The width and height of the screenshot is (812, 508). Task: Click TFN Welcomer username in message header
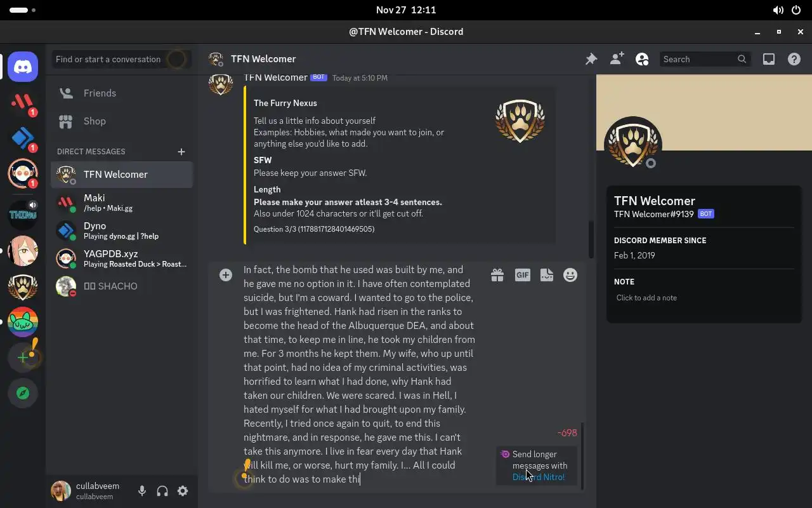click(275, 77)
